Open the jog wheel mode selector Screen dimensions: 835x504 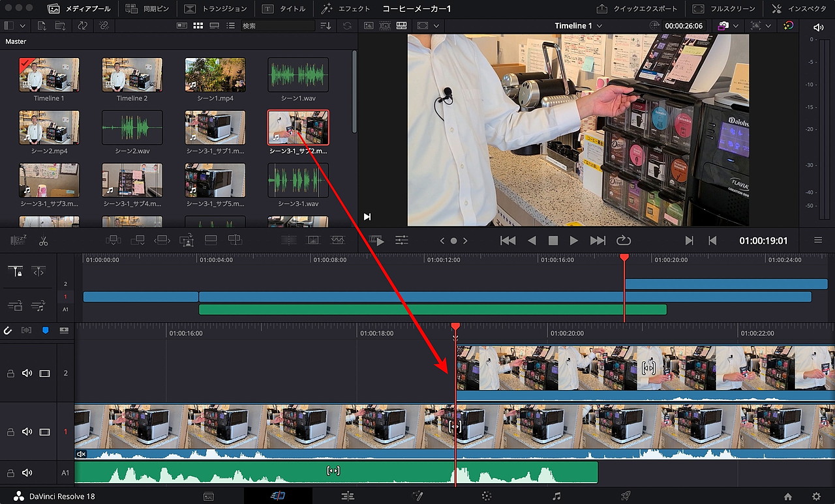453,241
